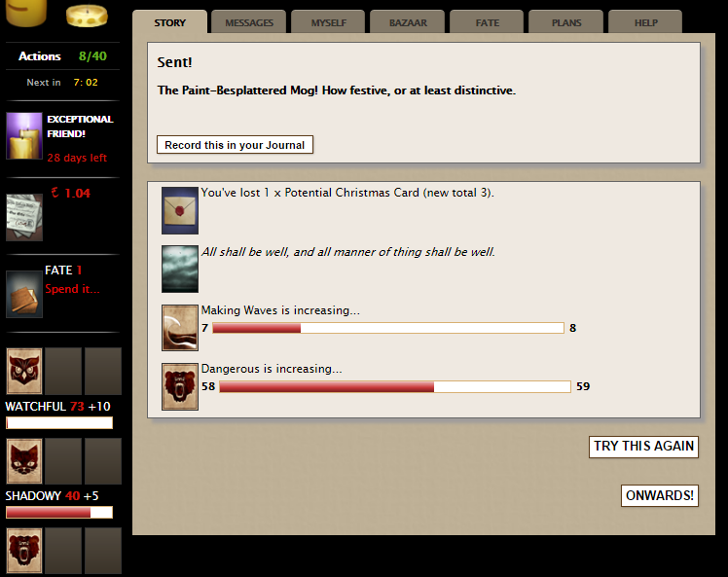Click the Exceptional Friend candle icon

24,135
